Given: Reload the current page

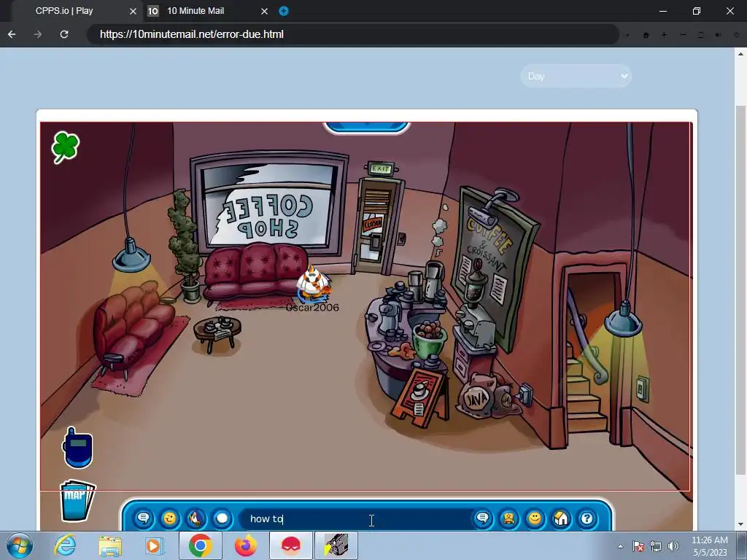Looking at the screenshot, I should click(x=64, y=34).
